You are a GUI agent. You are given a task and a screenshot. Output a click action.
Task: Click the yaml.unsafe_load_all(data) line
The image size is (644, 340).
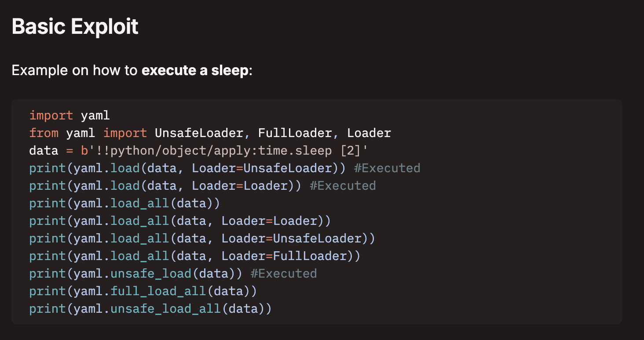tap(150, 309)
